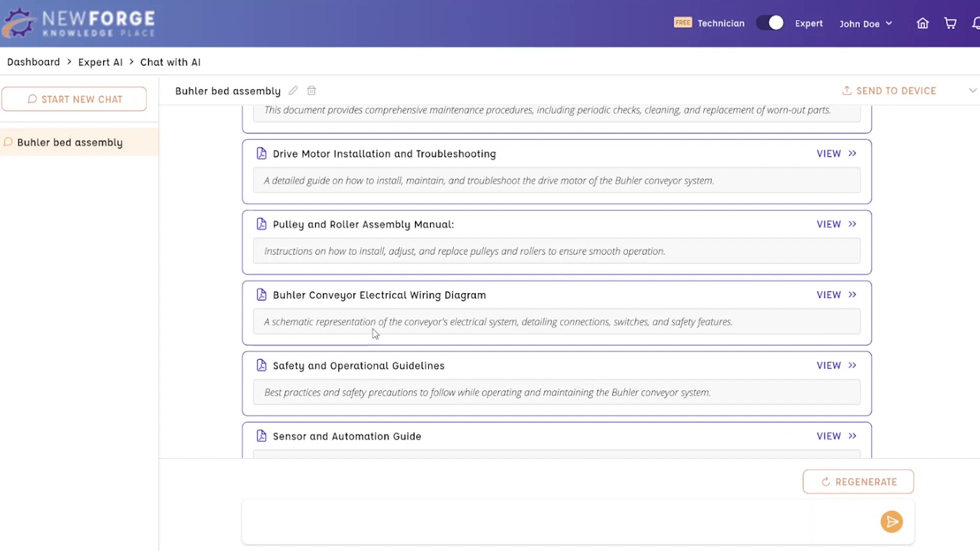Toggle Technician/Expert mode switch
Image resolution: width=980 pixels, height=551 pixels.
770,23
